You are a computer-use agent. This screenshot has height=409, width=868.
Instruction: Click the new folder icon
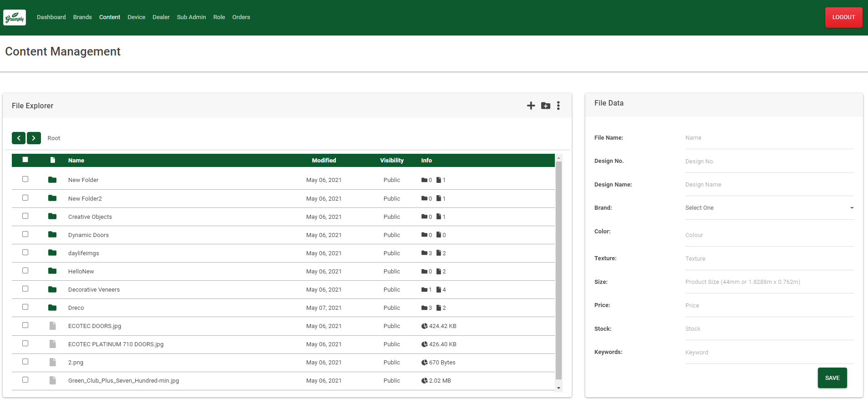point(546,106)
